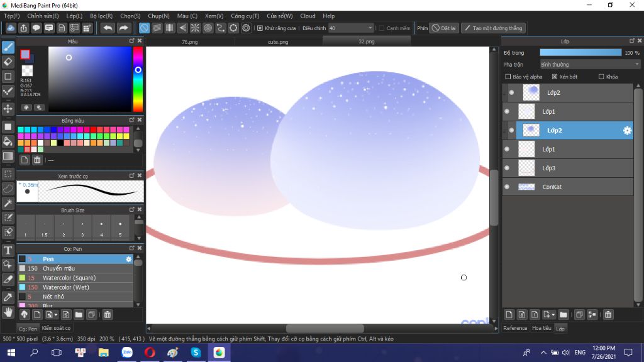Viewport: 644px width, 362px height.
Task: Select the Move tool
Action: point(8,109)
